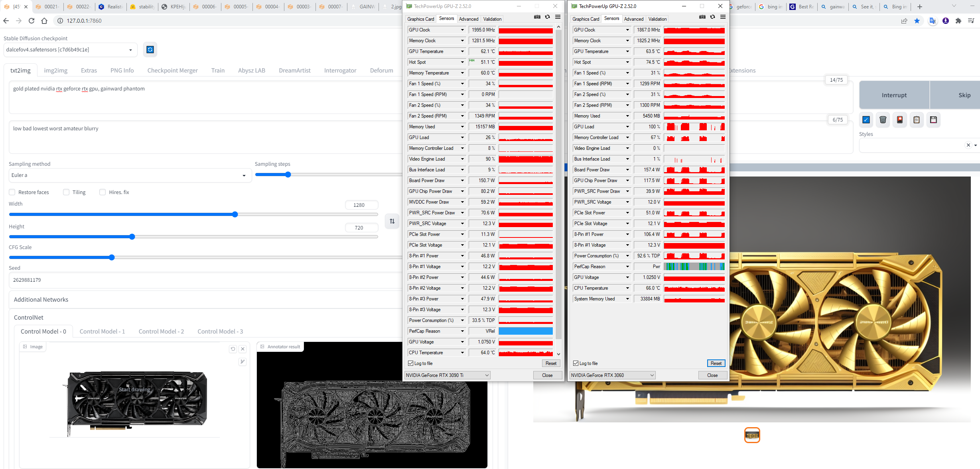The image size is (980, 469).
Task: Open the Stable Diffusion checkpoint dropdown
Action: (70, 49)
